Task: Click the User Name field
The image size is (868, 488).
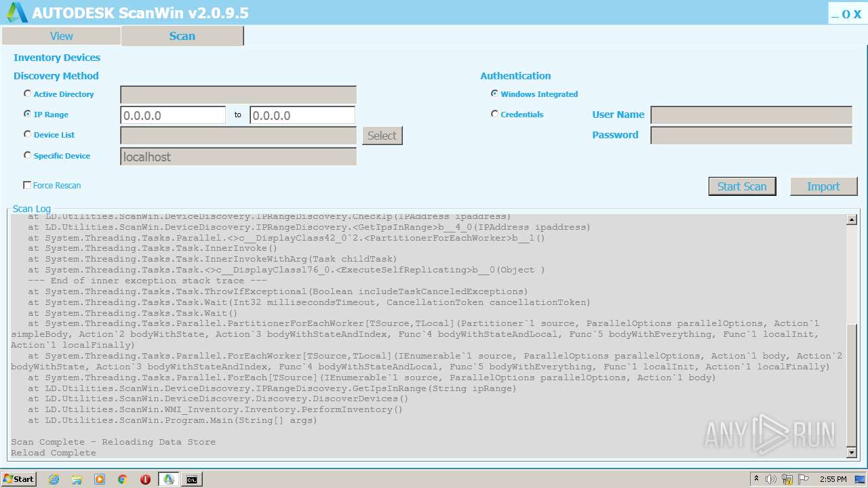Action: 751,115
